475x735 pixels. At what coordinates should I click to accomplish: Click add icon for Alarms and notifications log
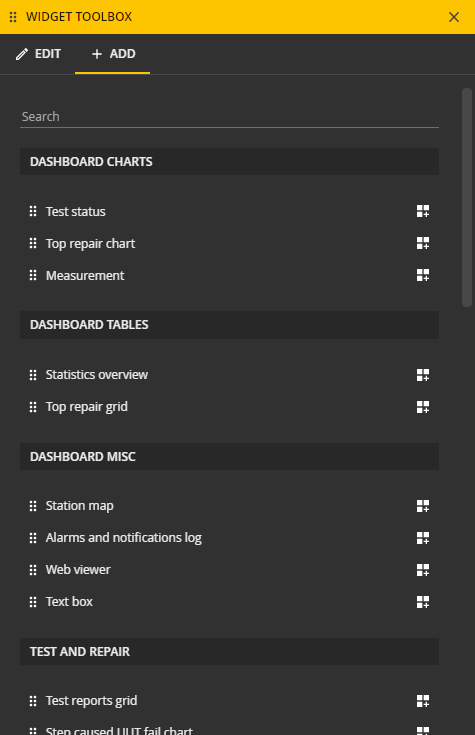pos(422,538)
